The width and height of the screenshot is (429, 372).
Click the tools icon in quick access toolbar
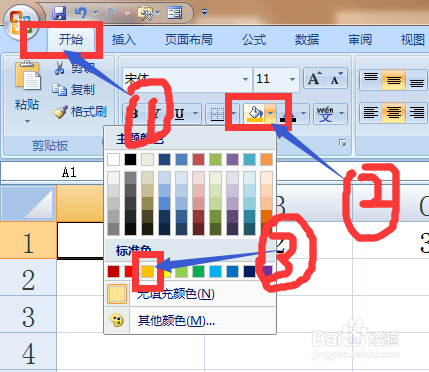pos(146,13)
